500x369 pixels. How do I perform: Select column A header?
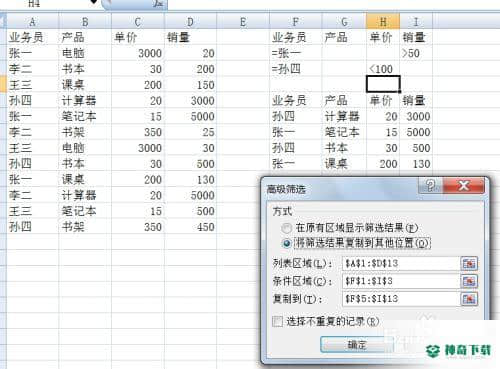[x=33, y=22]
